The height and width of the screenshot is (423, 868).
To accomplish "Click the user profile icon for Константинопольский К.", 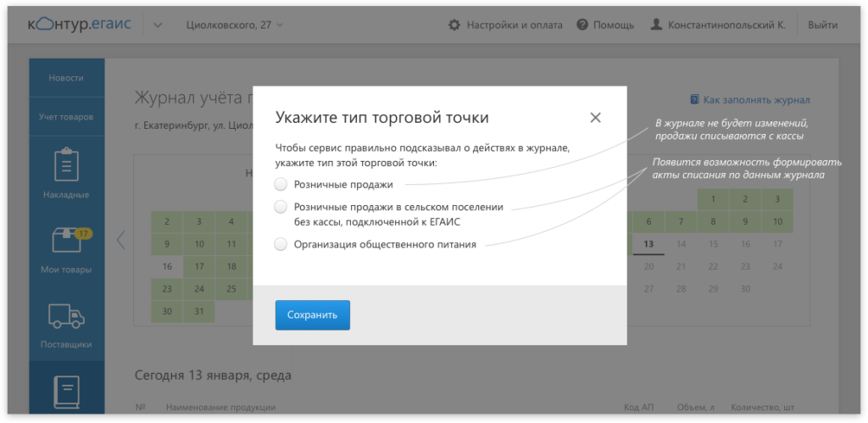I will 657,25.
